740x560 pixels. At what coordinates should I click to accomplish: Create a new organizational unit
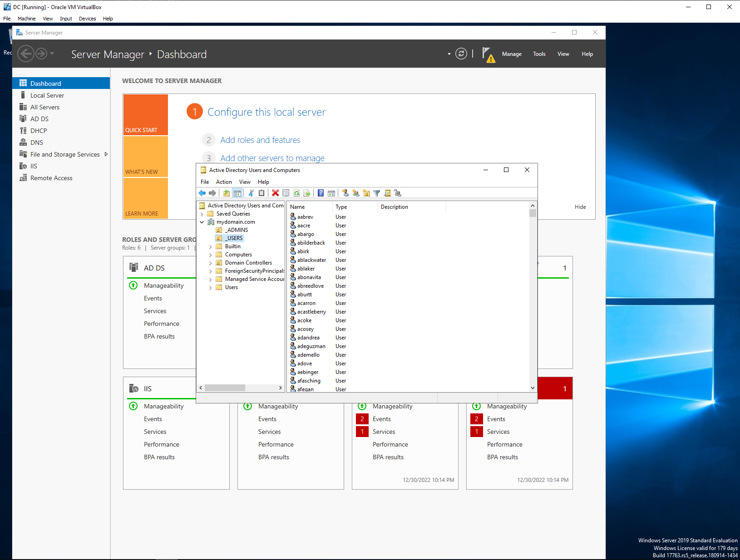(366, 193)
